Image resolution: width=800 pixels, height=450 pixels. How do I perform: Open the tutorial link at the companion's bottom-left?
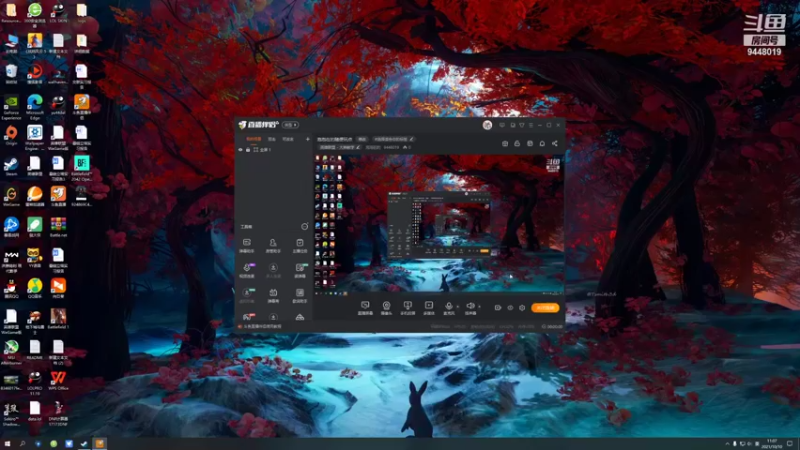coord(260,327)
